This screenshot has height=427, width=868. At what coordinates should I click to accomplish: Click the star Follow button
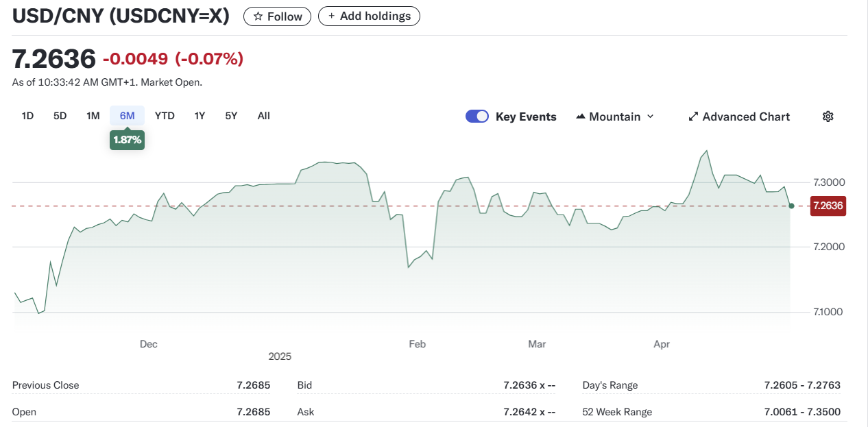(x=277, y=16)
